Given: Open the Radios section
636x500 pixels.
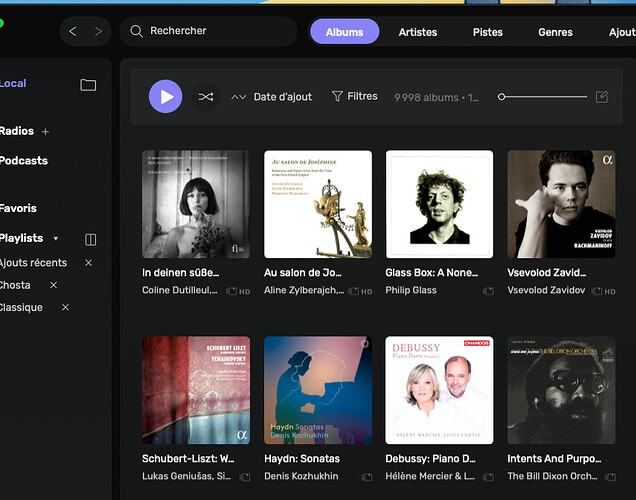Looking at the screenshot, I should [17, 131].
